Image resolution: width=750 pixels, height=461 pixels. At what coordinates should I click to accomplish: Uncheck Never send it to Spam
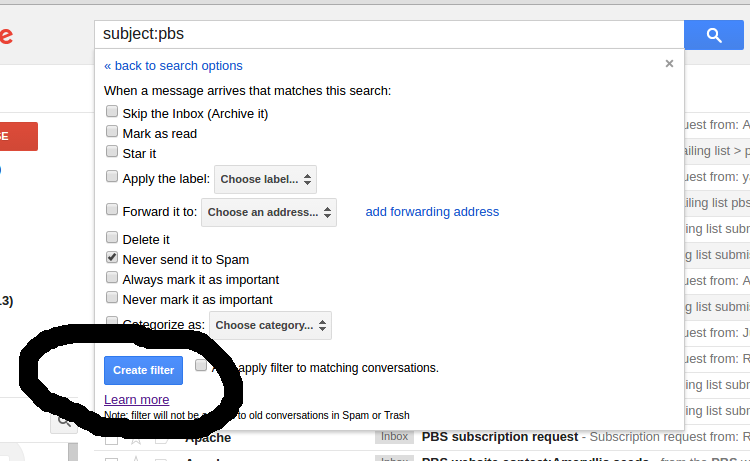[x=112, y=258]
